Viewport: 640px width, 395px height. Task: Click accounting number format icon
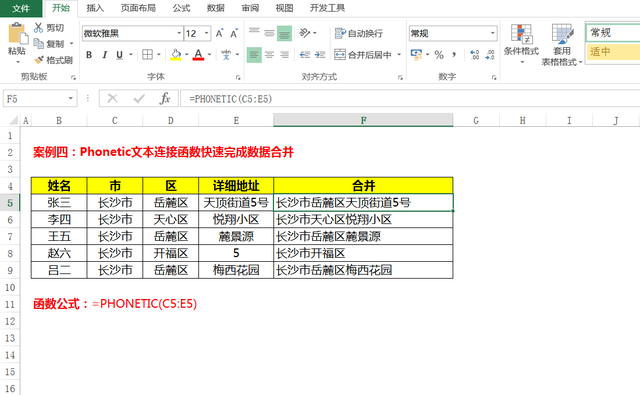[416, 55]
